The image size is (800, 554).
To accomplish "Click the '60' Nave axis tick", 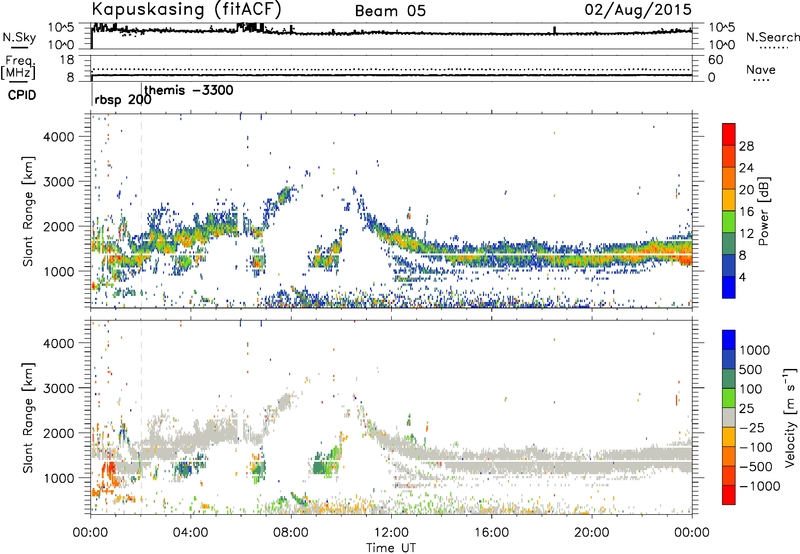I will tap(715, 60).
